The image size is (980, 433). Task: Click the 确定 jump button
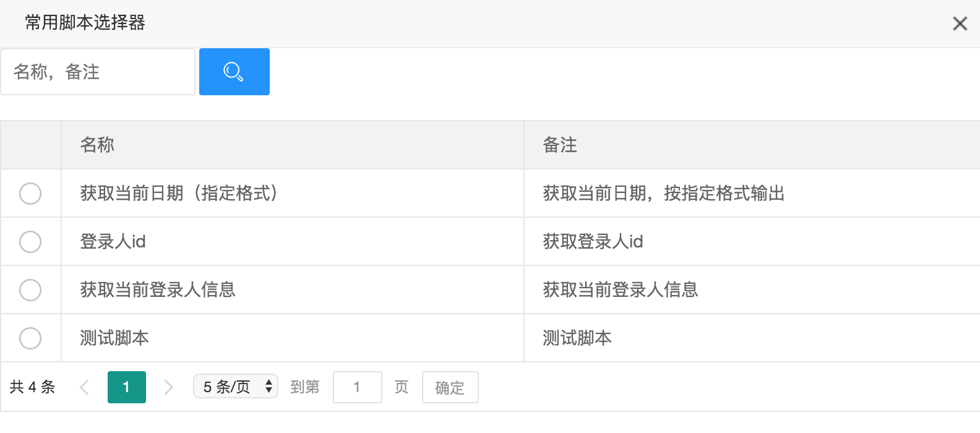click(450, 387)
